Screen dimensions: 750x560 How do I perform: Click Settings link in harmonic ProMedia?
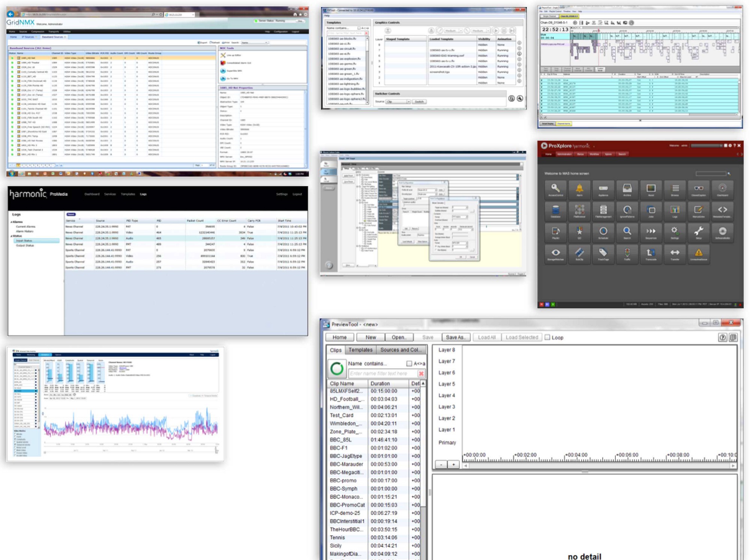pos(282,194)
